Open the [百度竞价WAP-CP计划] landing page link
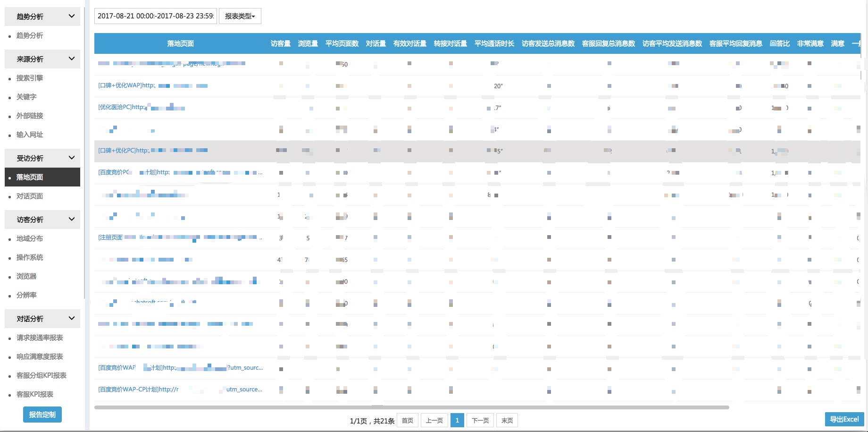Image resolution: width=868 pixels, height=432 pixels. point(180,390)
